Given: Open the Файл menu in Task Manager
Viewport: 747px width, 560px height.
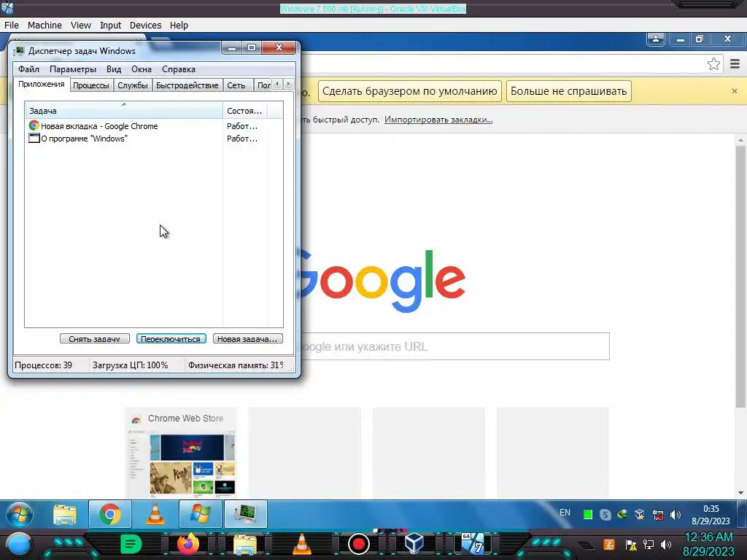Looking at the screenshot, I should pyautogui.click(x=28, y=69).
